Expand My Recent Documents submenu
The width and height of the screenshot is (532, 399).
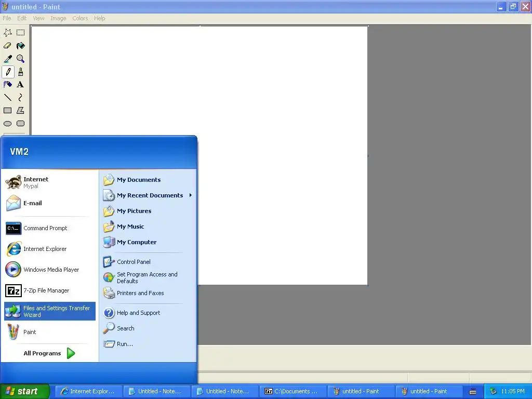coord(148,195)
